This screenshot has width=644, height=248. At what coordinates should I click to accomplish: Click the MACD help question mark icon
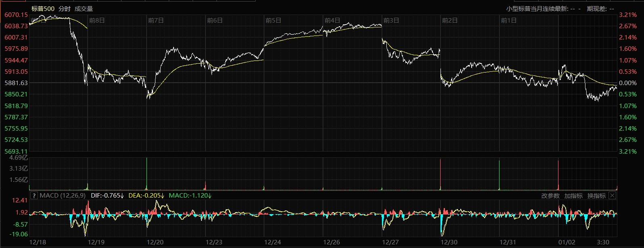pos(34,196)
